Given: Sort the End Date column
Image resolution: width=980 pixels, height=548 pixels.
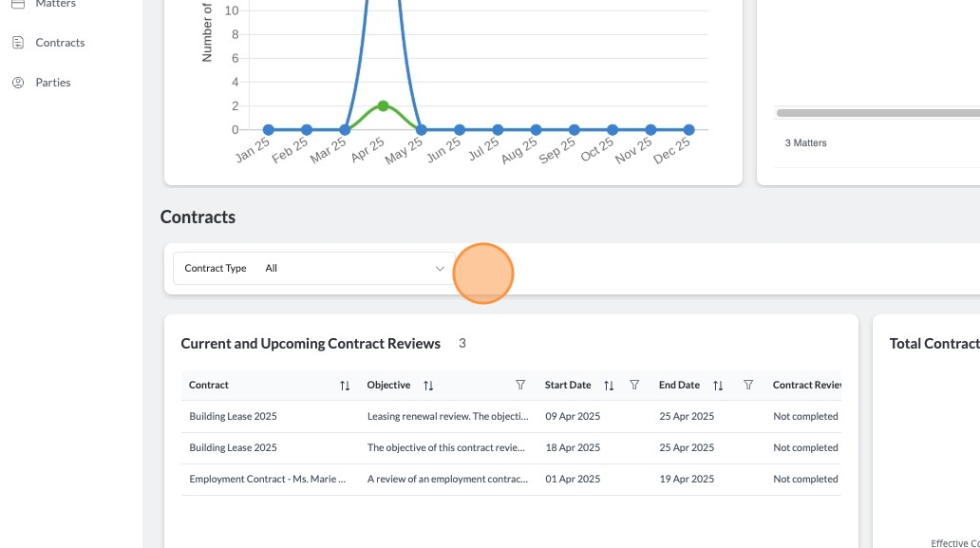Looking at the screenshot, I should [718, 386].
